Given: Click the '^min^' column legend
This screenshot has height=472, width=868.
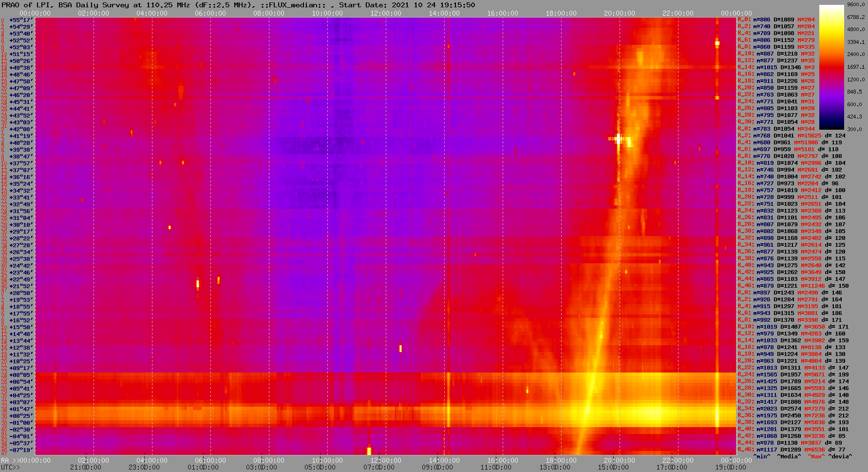Looking at the screenshot, I should (x=762, y=457).
